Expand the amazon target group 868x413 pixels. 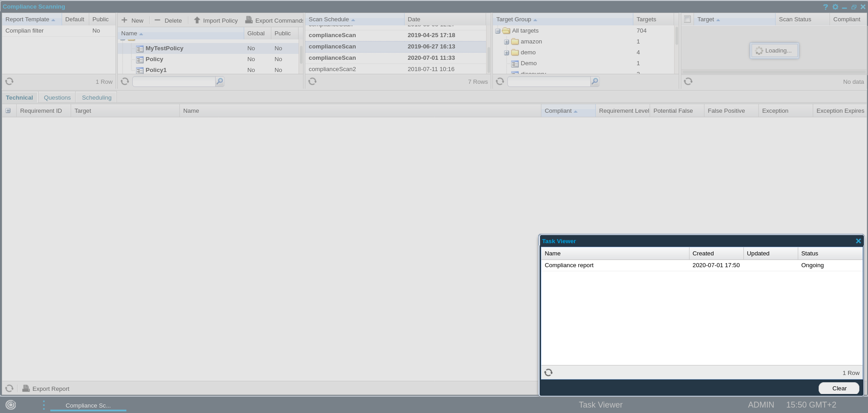506,41
